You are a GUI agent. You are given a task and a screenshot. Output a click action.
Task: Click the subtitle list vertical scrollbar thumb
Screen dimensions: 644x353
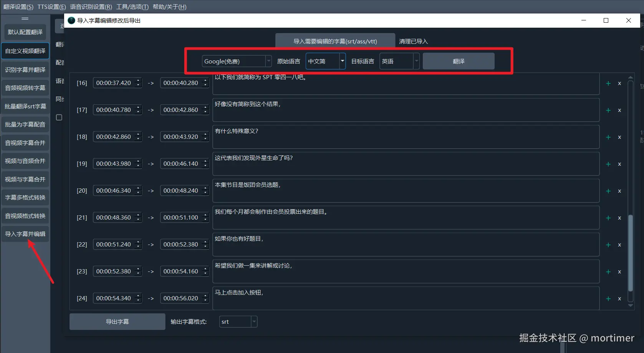click(x=630, y=253)
